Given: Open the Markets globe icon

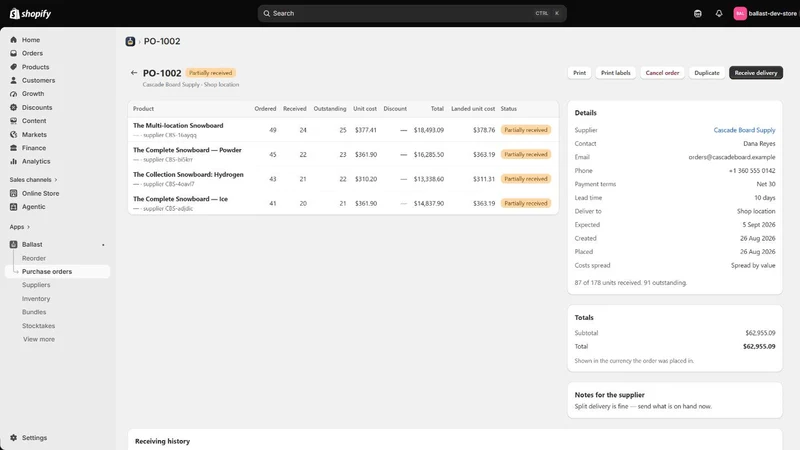Looking at the screenshot, I should tap(13, 134).
